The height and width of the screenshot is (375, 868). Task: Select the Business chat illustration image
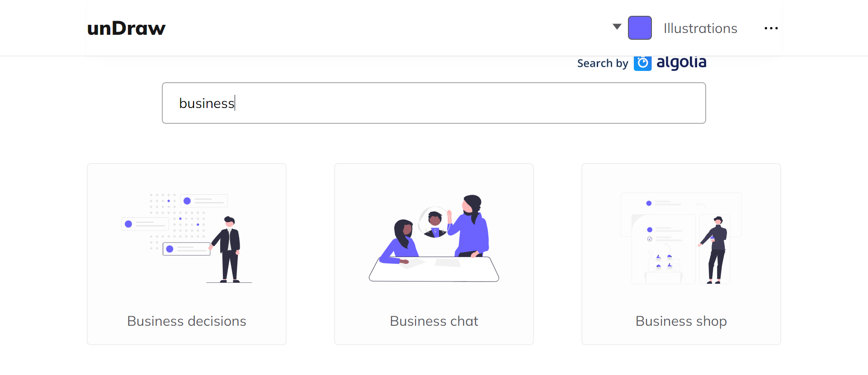434,238
